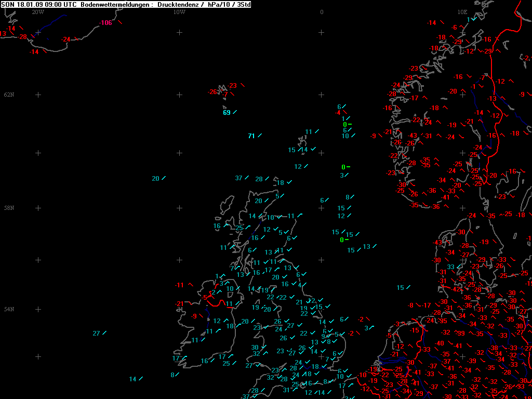The width and height of the screenshot is (532, 399).
Task: Select the bright cyan 71 station reading
Action: pos(251,136)
